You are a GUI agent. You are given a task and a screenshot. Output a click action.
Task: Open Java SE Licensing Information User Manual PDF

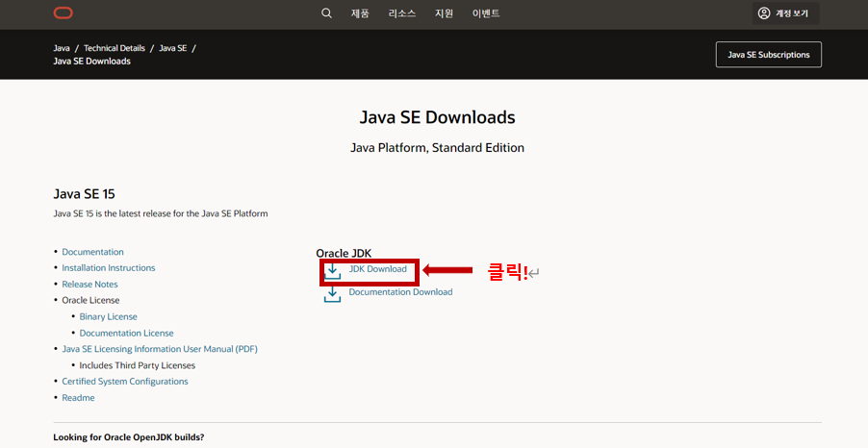tap(160, 349)
